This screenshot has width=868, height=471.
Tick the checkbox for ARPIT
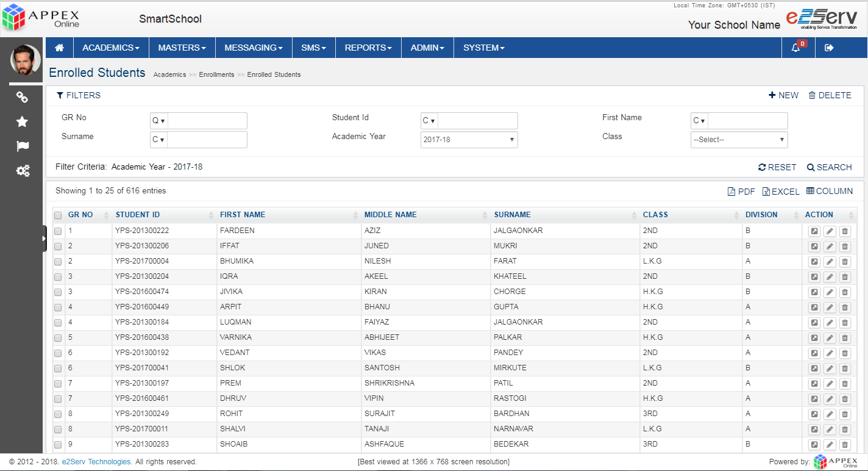pos(58,307)
